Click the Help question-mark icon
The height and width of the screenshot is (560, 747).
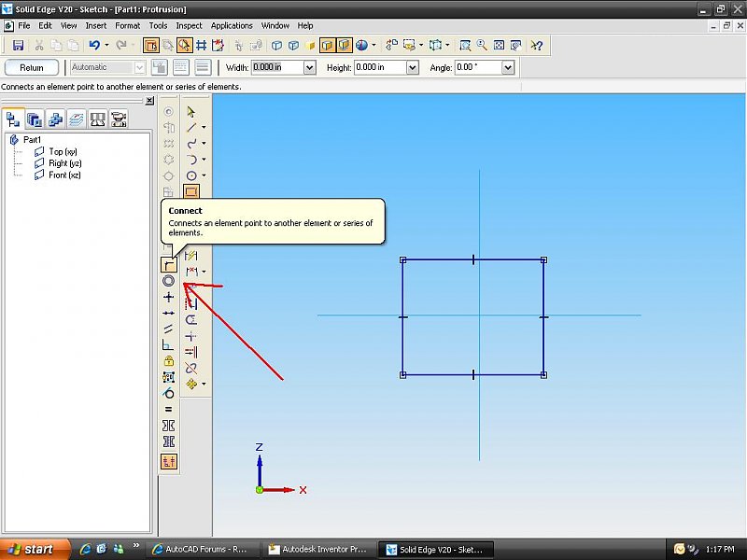click(x=536, y=45)
